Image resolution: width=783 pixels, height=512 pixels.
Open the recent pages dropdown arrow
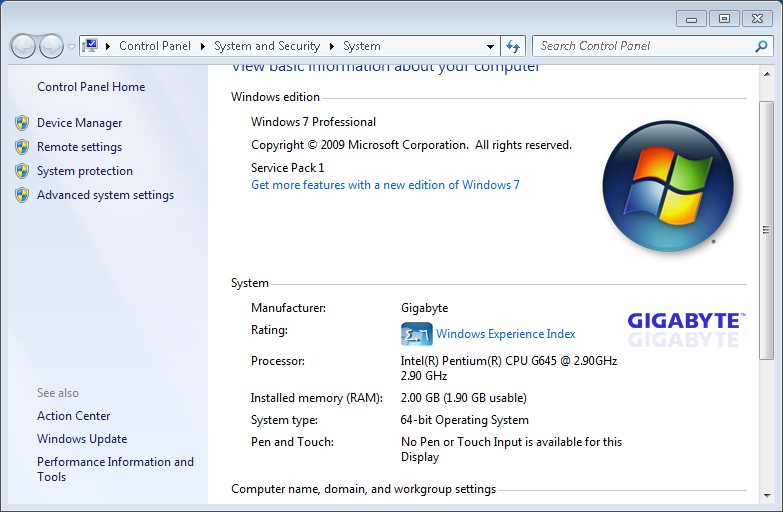click(71, 46)
